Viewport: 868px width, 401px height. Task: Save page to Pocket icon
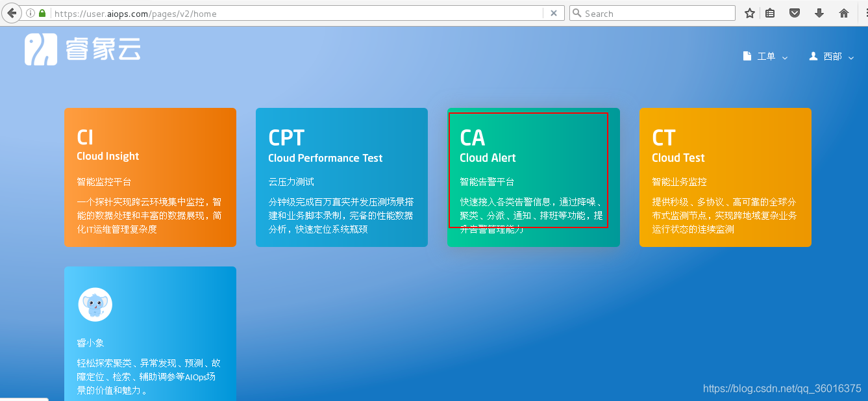coord(795,13)
